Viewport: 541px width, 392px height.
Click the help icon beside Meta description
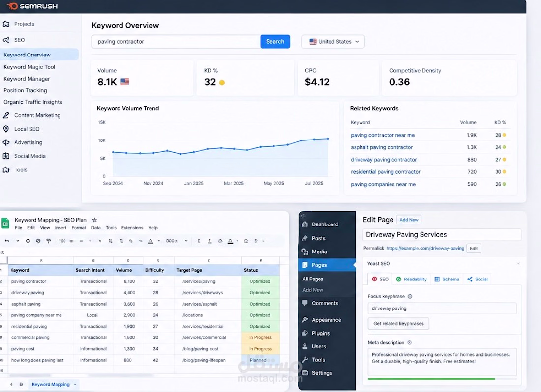pos(410,343)
